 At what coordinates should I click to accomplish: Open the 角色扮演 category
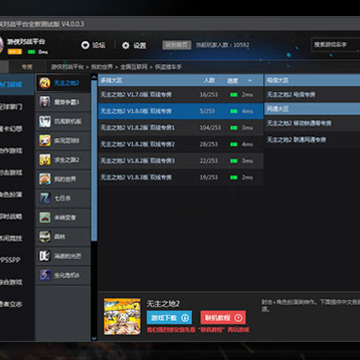click(x=11, y=195)
